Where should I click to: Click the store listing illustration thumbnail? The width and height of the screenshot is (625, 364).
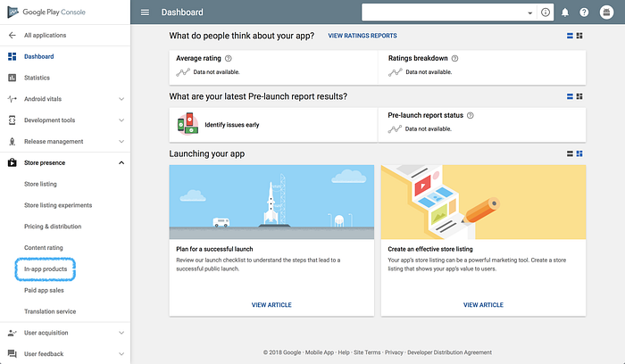[483, 203]
